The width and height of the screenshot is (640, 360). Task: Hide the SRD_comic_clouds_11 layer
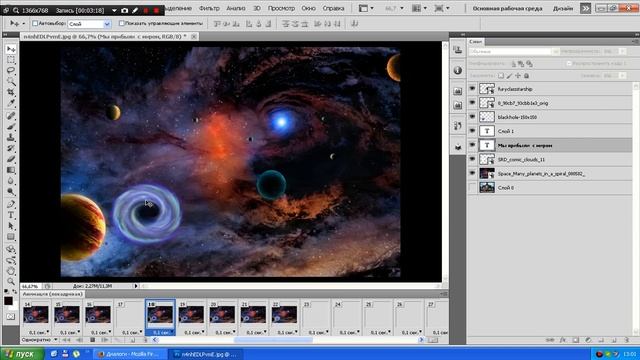point(472,159)
